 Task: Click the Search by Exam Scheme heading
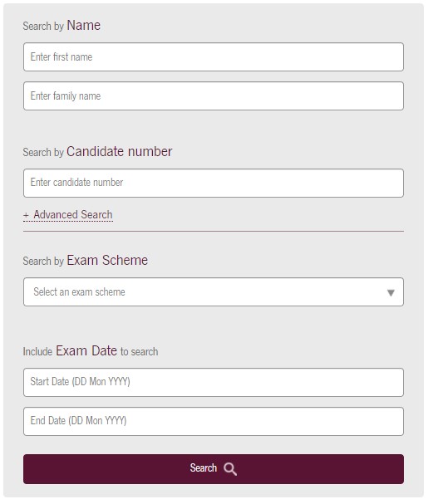pos(86,261)
